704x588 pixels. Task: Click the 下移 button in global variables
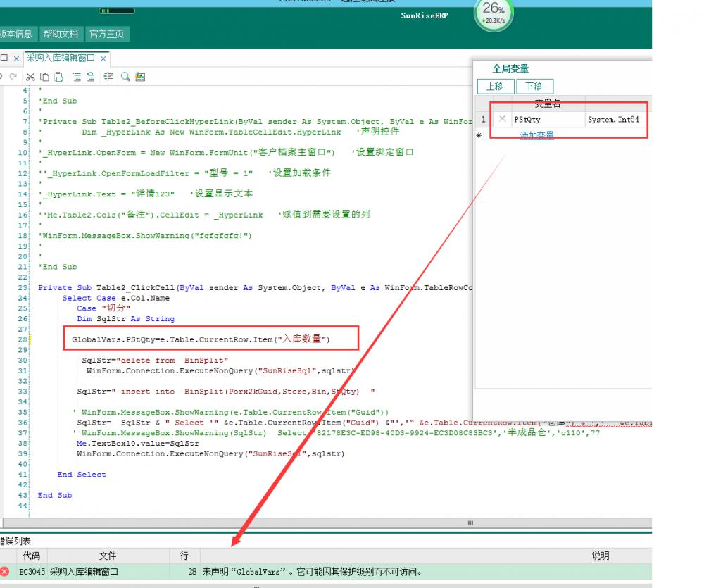(534, 86)
